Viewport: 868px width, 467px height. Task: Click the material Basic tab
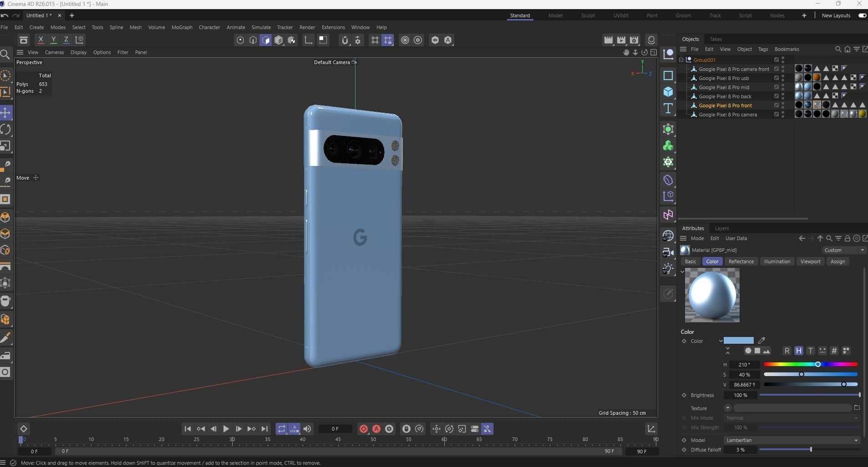coord(690,261)
